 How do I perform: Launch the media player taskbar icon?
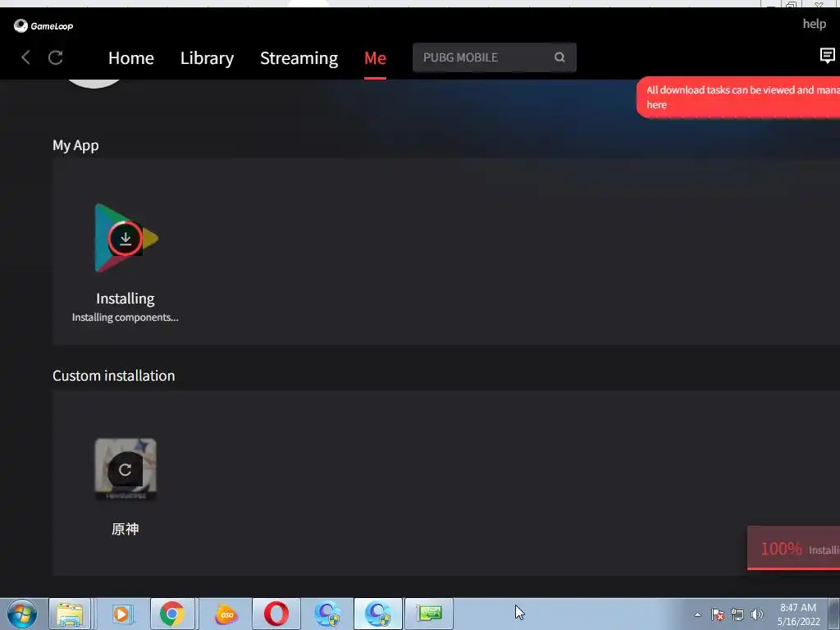121,614
